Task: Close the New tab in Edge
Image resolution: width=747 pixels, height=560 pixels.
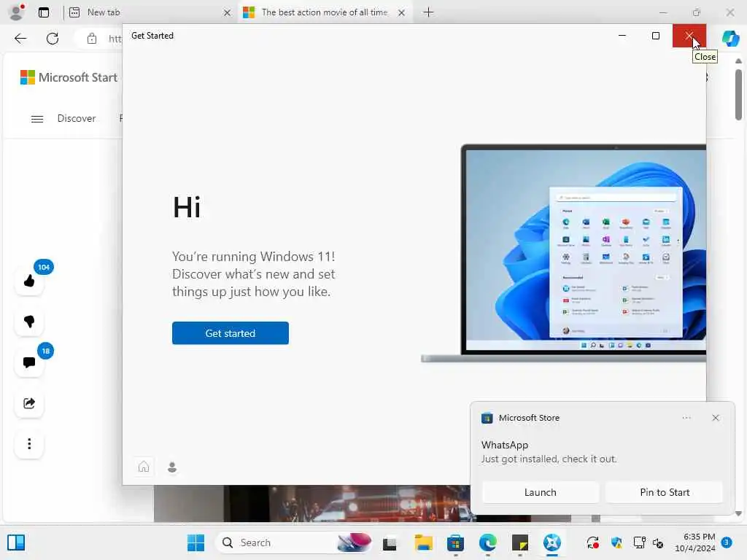Action: pos(228,13)
